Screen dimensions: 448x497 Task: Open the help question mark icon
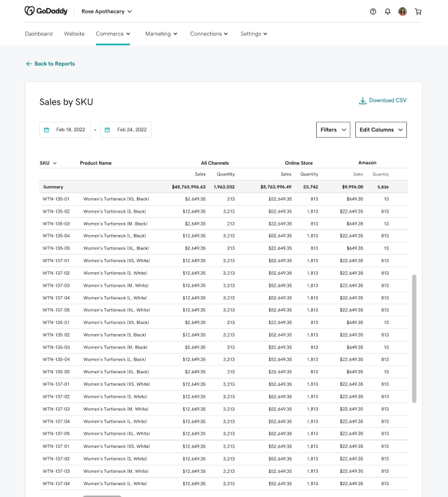pyautogui.click(x=373, y=11)
